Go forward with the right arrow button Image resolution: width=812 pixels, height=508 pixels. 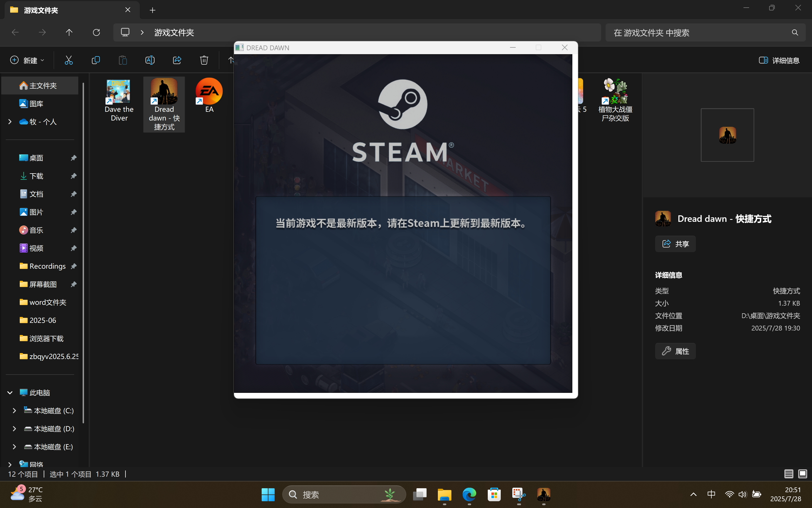click(42, 32)
